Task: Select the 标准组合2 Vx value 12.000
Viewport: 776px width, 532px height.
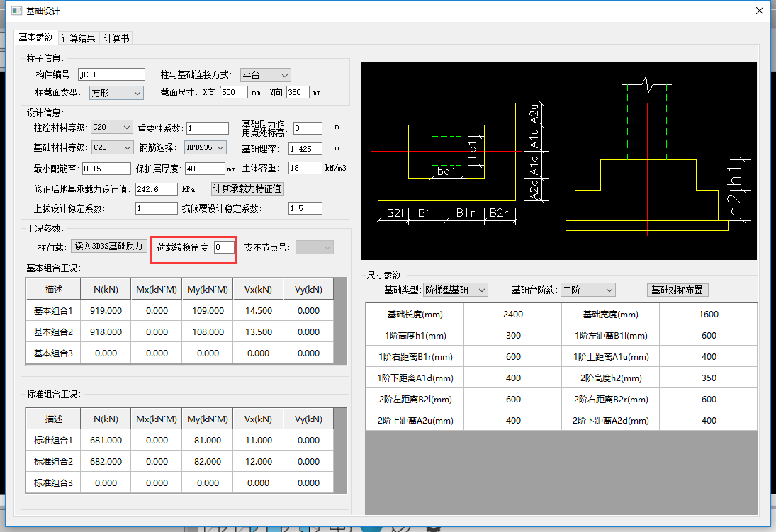Action: [259, 462]
